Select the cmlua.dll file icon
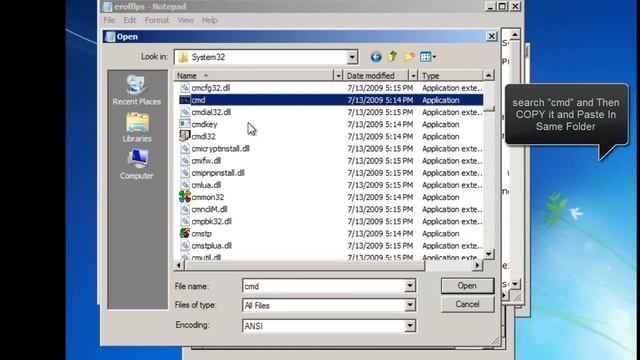The image size is (640, 360). pos(184,185)
